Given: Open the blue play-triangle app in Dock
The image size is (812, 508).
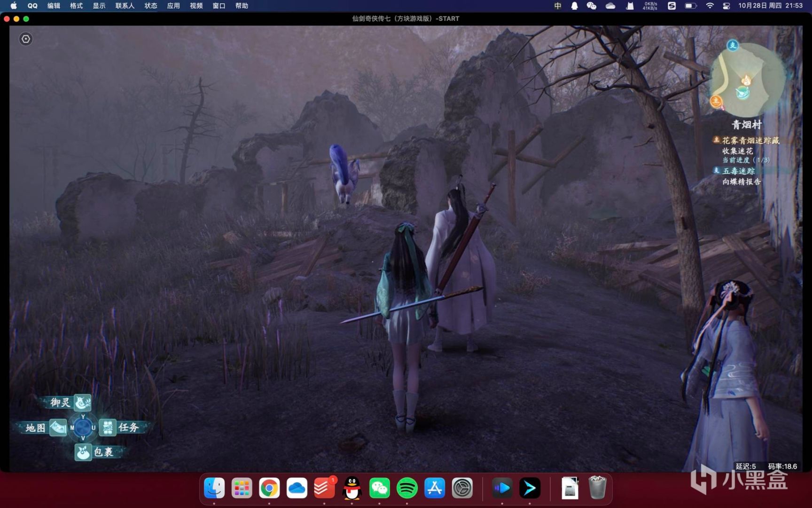Looking at the screenshot, I should pyautogui.click(x=502, y=488).
